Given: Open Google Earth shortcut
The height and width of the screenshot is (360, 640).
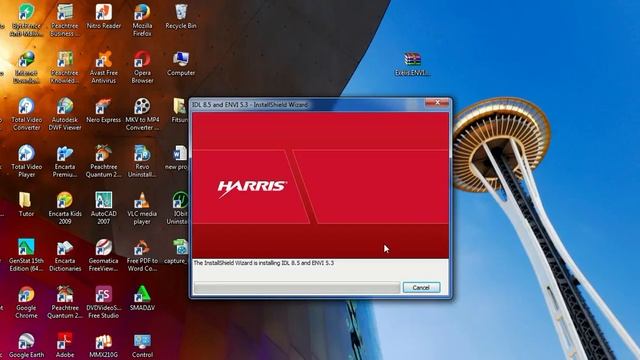Looking at the screenshot, I should 27,346.
